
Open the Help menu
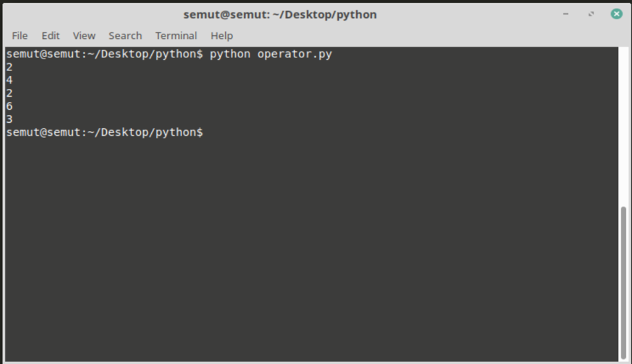[x=222, y=35]
